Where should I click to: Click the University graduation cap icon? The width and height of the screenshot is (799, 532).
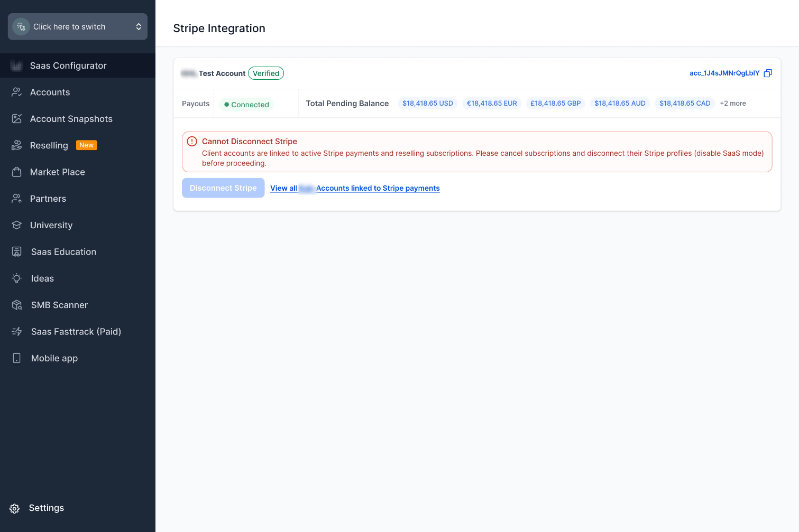click(17, 225)
